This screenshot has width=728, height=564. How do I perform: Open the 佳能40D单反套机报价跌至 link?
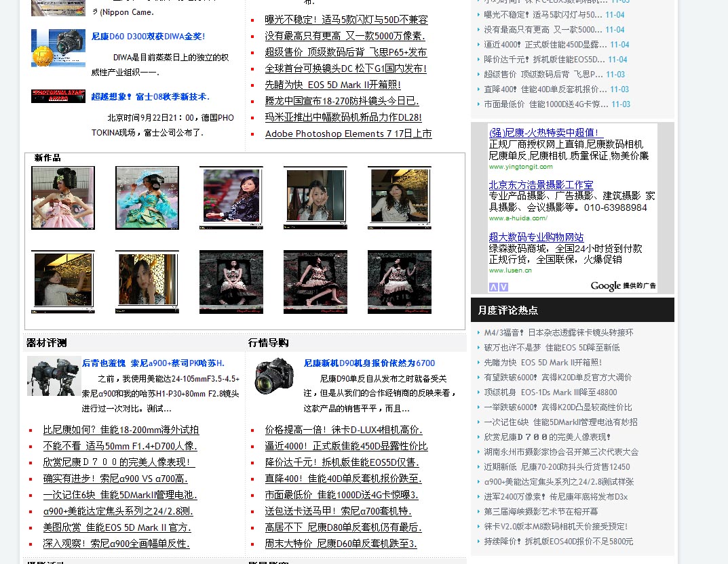(x=343, y=479)
